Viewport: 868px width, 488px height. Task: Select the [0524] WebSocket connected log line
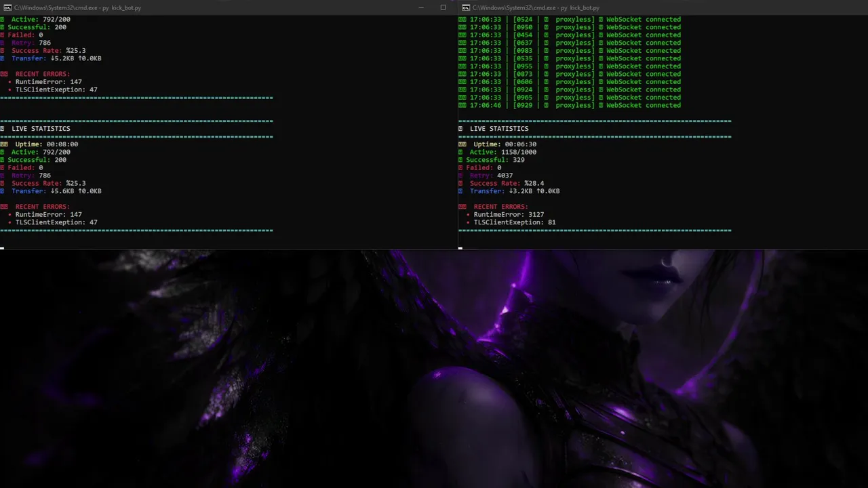click(570, 20)
